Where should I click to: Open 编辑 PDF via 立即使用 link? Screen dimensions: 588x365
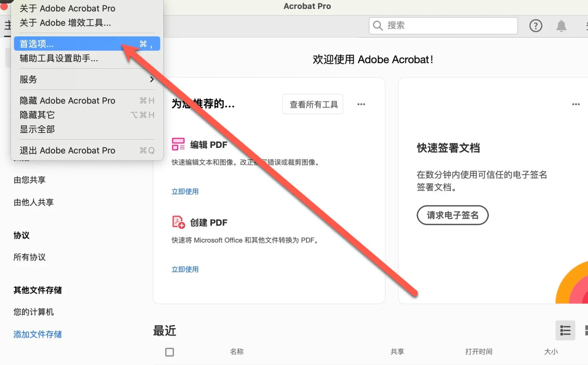[185, 191]
